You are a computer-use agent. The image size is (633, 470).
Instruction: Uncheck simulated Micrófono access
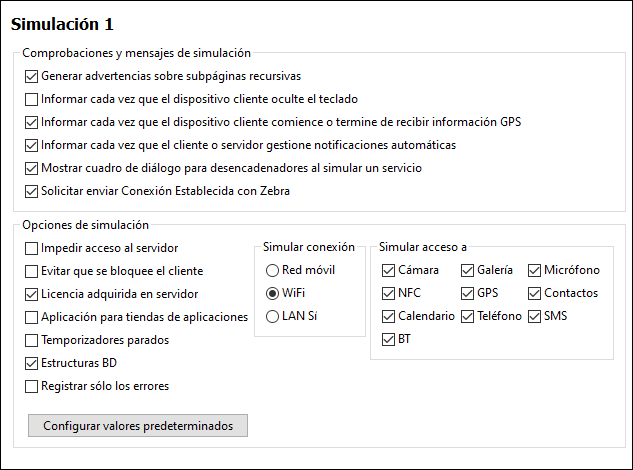tap(536, 270)
